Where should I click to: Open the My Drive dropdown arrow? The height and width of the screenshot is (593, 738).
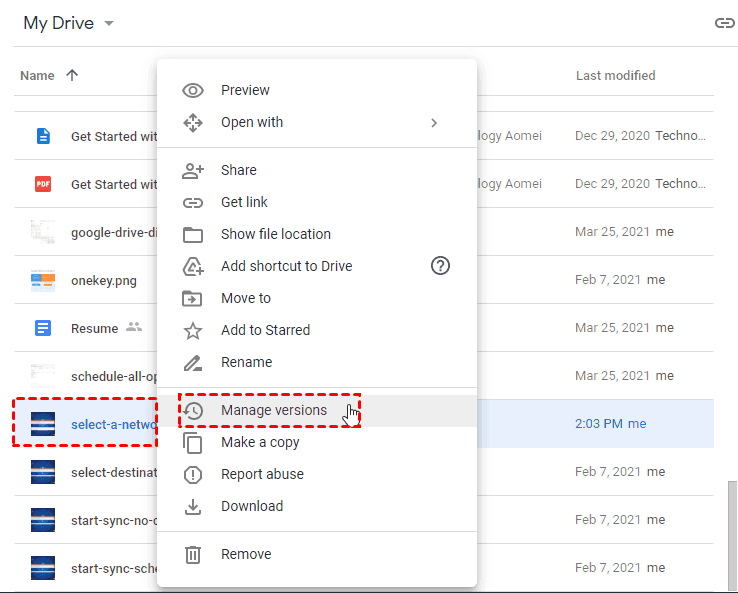tap(109, 23)
